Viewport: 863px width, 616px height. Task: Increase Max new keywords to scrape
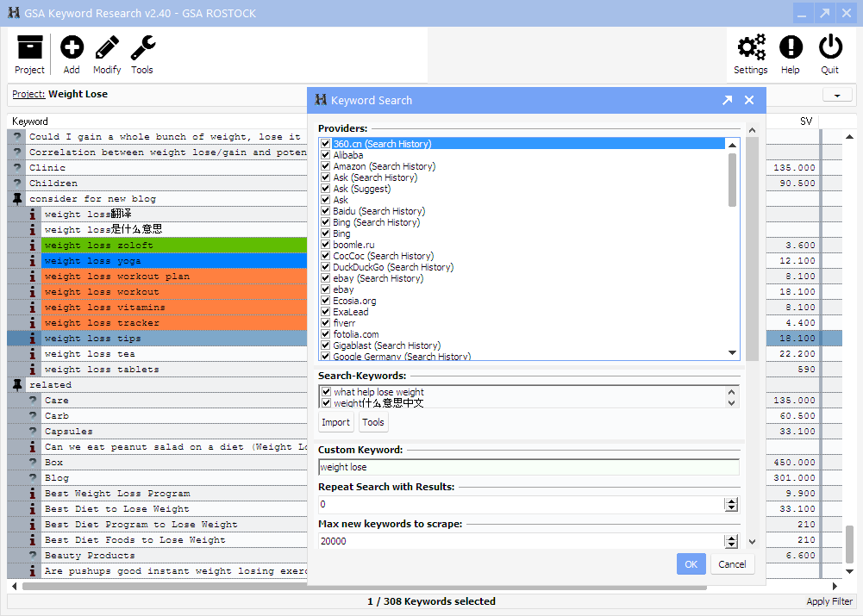click(731, 538)
